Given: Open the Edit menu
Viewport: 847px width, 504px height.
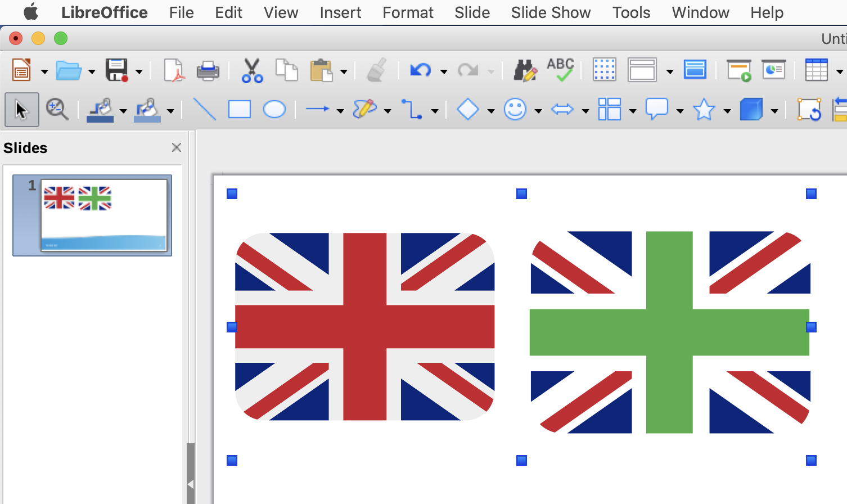Looking at the screenshot, I should point(229,12).
